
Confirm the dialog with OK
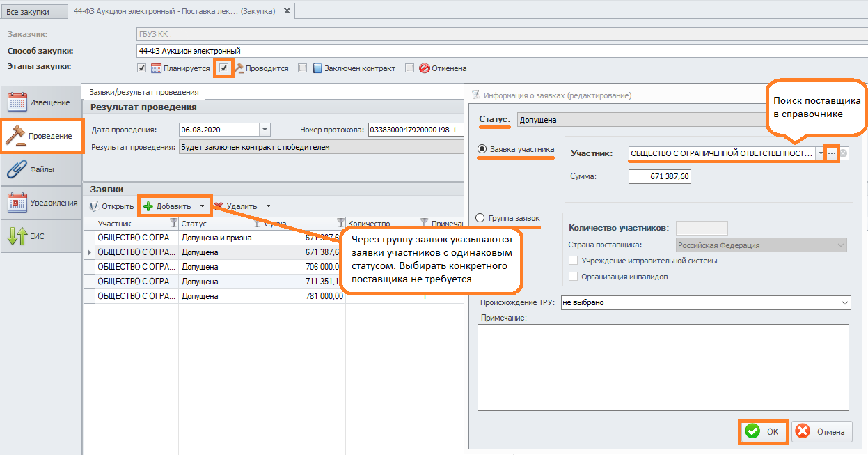763,431
